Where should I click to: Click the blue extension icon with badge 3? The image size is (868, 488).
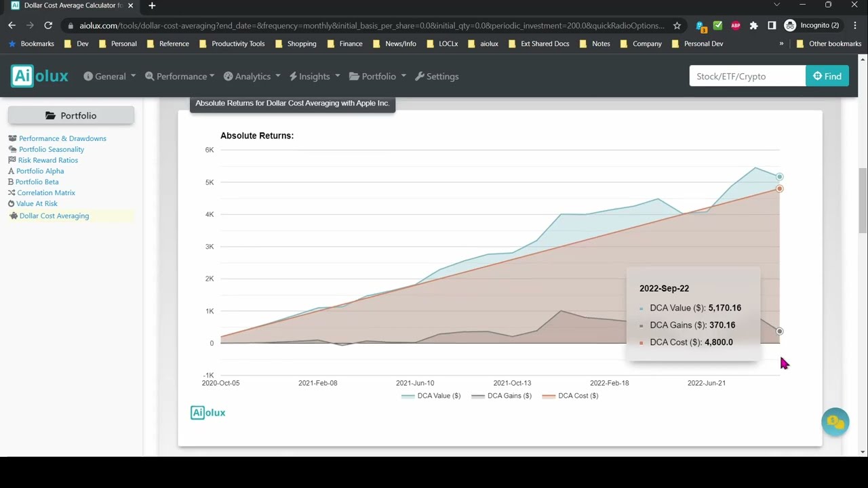pyautogui.click(x=702, y=26)
